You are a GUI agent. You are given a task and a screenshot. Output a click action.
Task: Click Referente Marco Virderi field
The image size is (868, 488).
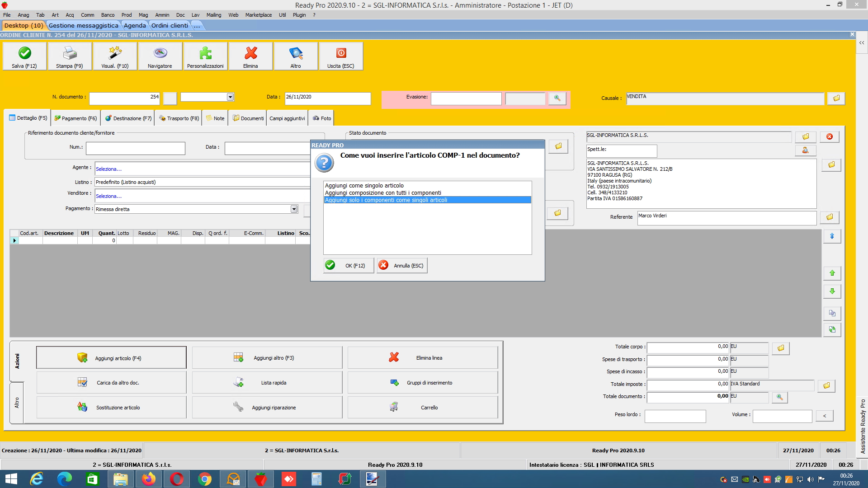tap(727, 217)
